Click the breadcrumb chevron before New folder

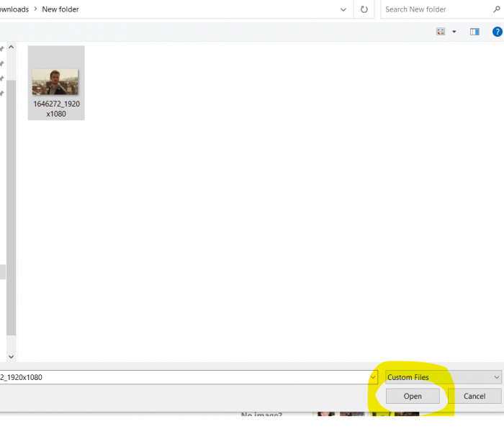[x=36, y=9]
